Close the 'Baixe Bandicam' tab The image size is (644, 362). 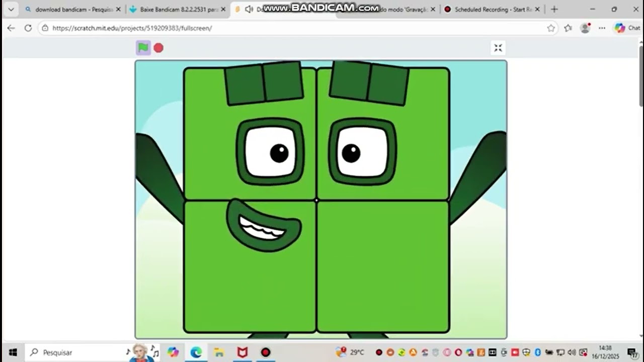[x=223, y=10]
